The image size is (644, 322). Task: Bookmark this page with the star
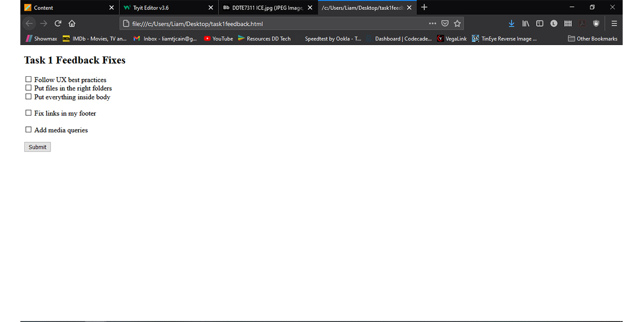point(457,23)
